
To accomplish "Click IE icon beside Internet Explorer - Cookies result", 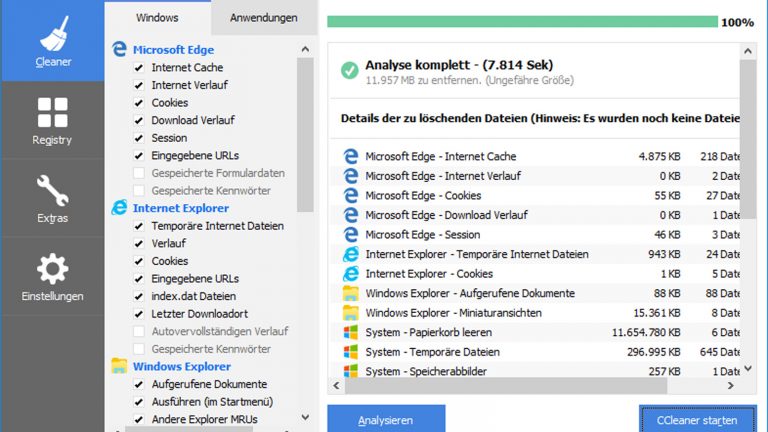I will (x=351, y=274).
